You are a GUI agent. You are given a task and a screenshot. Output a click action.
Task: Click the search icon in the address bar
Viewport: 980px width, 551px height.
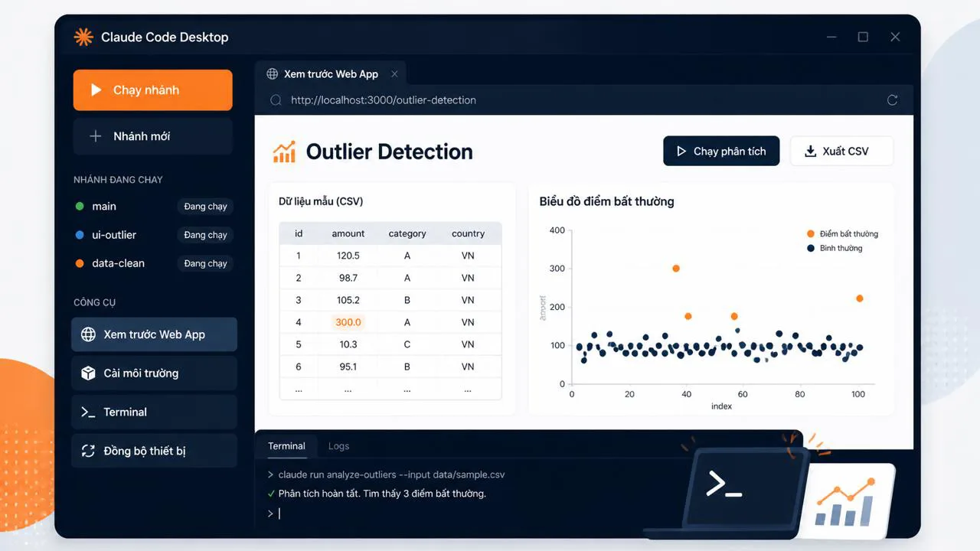point(276,100)
